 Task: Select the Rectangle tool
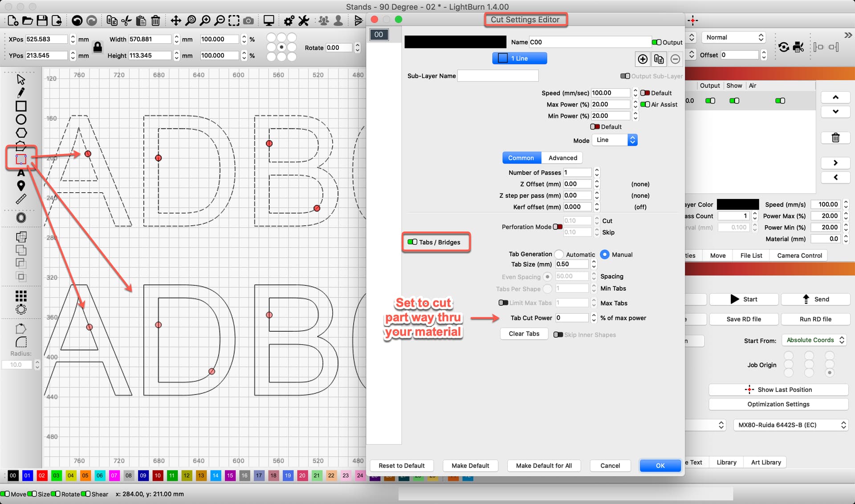pos(21,106)
